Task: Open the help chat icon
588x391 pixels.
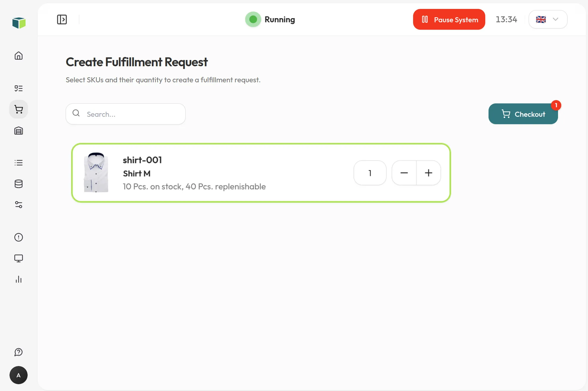Action: 19,352
